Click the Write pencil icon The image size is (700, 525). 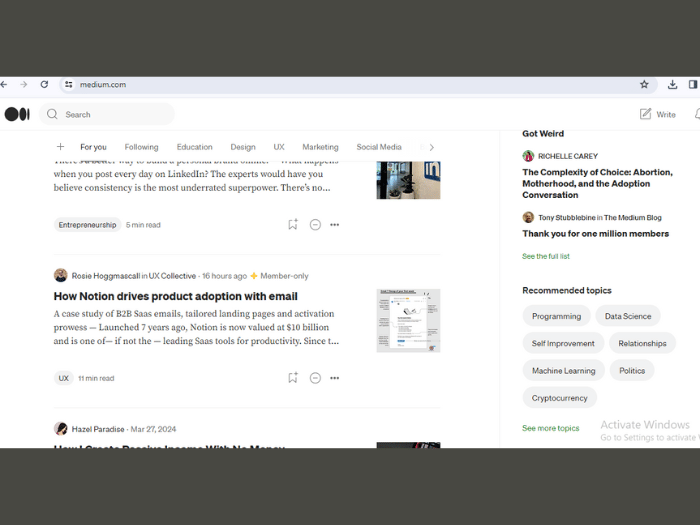point(646,114)
